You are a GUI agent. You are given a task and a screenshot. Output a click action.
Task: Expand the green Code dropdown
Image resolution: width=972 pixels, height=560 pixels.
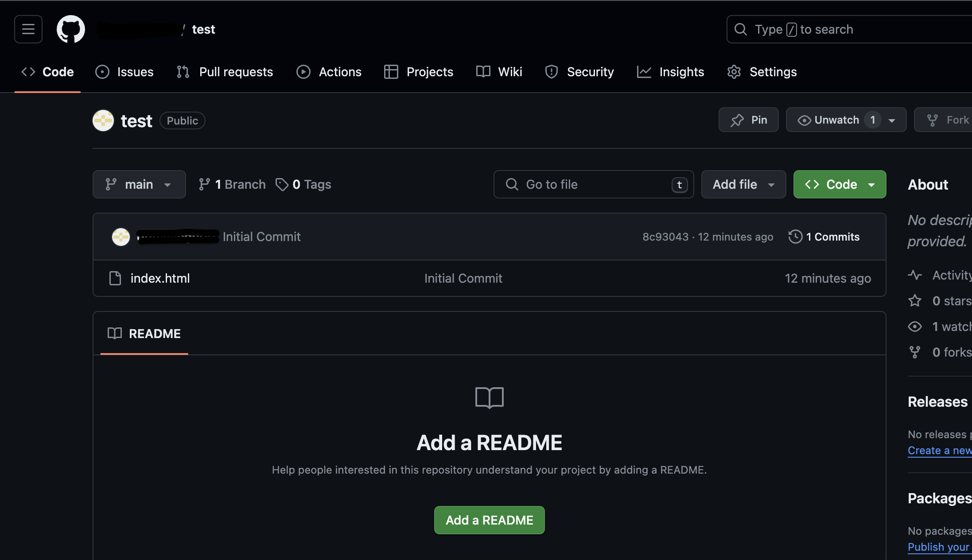click(840, 184)
